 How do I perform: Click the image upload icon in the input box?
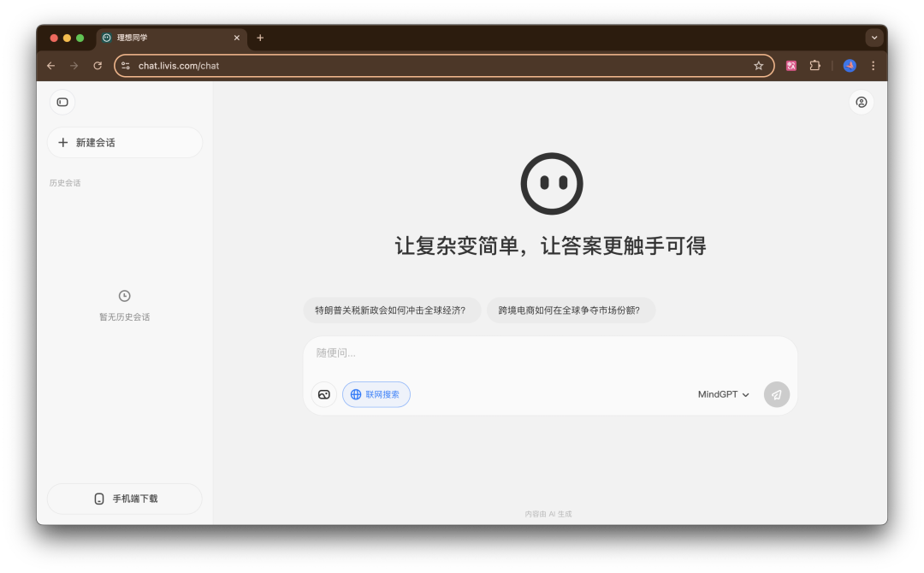coord(324,394)
